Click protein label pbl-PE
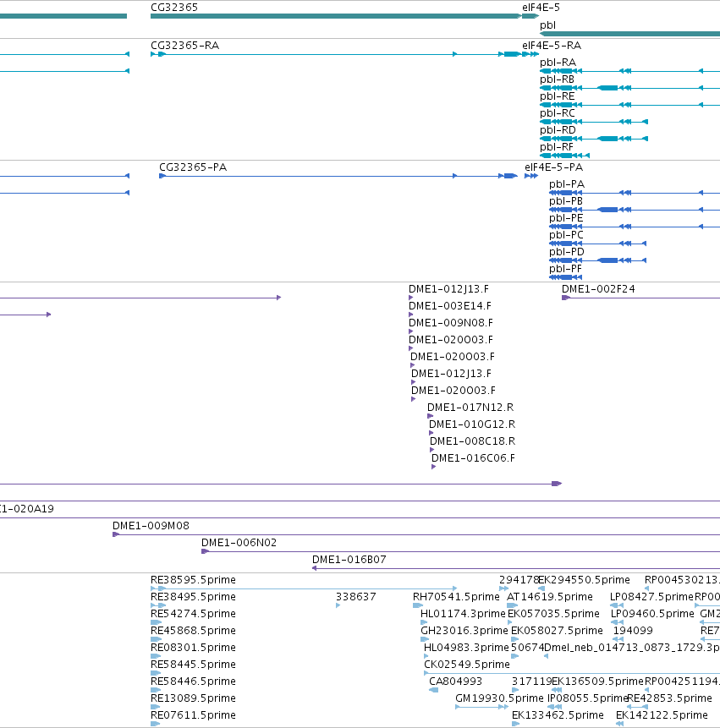The height and width of the screenshot is (728, 720). 566,218
